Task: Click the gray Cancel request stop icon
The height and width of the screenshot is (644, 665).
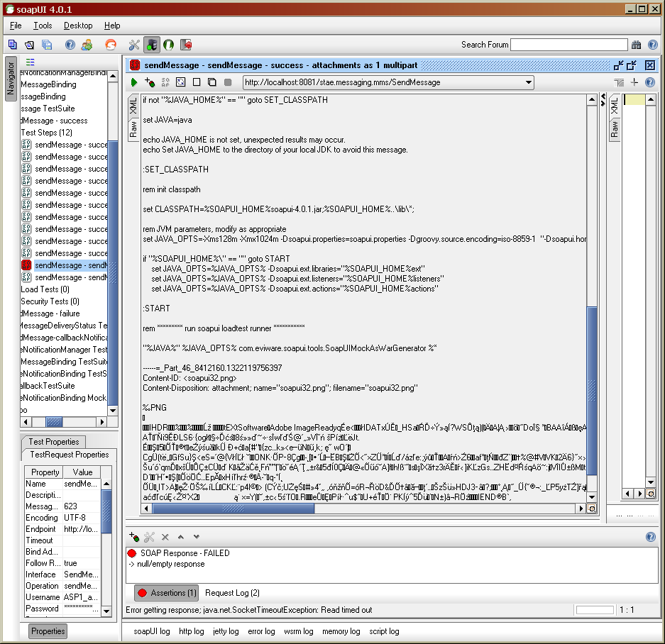Action: (228, 83)
